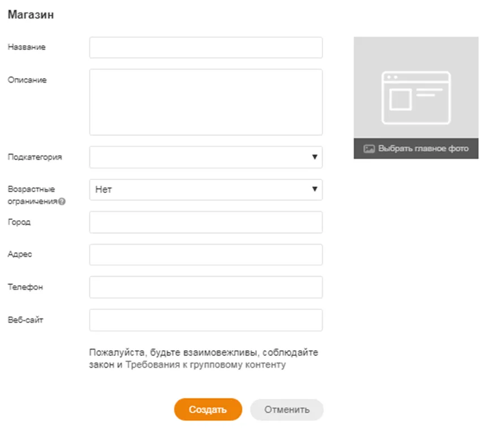Click the Название label
Screen dimensions: 504x434
(x=27, y=47)
